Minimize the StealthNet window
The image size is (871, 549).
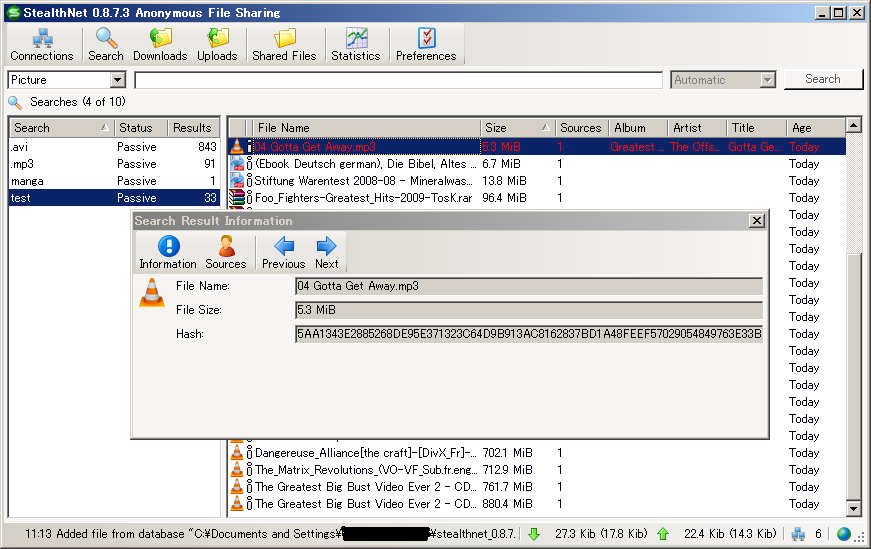823,13
